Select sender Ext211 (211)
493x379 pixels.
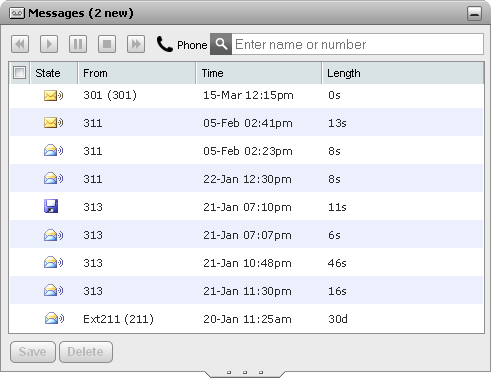pyautogui.click(x=118, y=319)
